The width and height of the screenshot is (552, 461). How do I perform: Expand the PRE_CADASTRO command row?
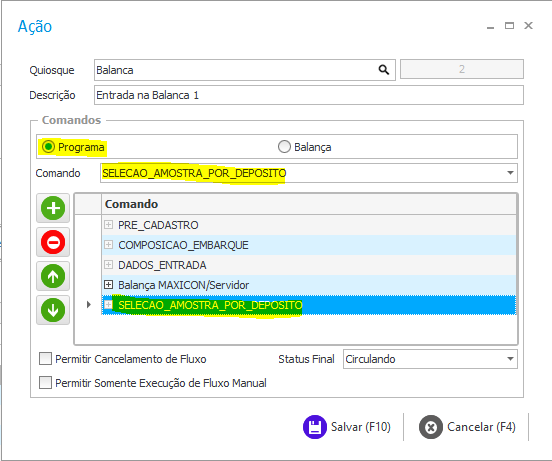click(108, 225)
